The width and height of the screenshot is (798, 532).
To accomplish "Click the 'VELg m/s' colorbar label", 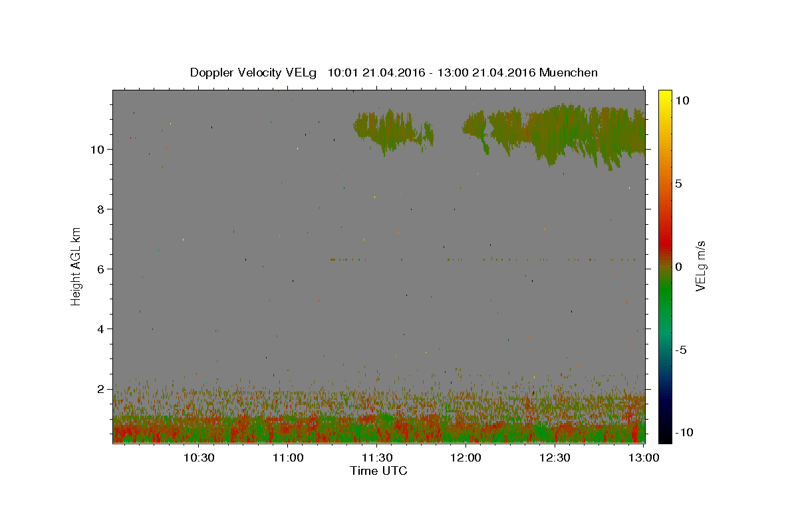I will pyautogui.click(x=700, y=266).
